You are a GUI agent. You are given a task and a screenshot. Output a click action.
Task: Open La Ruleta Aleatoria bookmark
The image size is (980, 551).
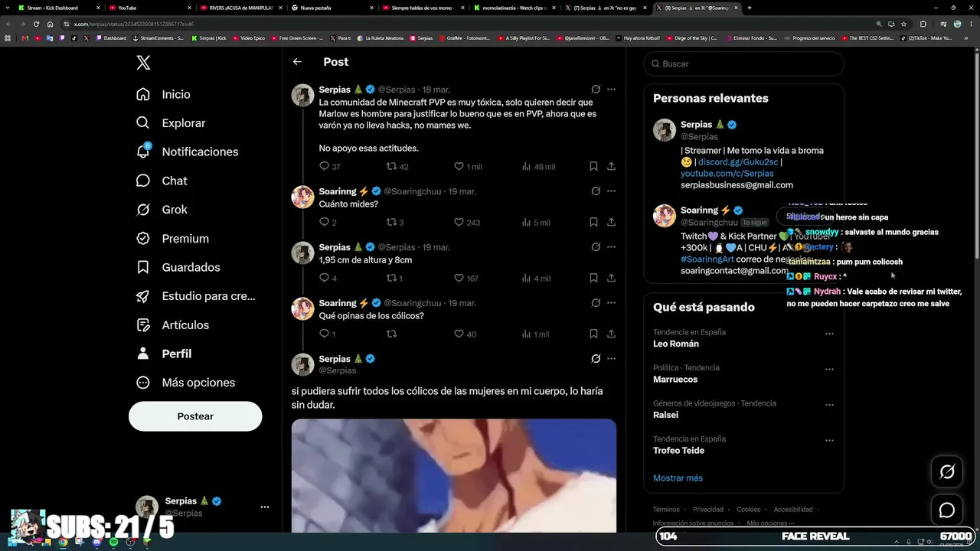coord(380,37)
